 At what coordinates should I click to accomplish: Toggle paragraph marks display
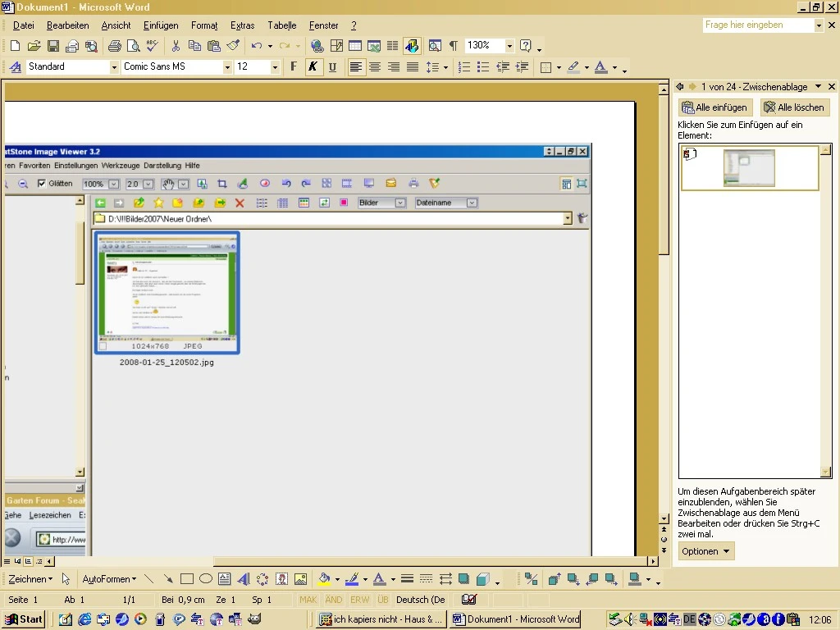(454, 46)
